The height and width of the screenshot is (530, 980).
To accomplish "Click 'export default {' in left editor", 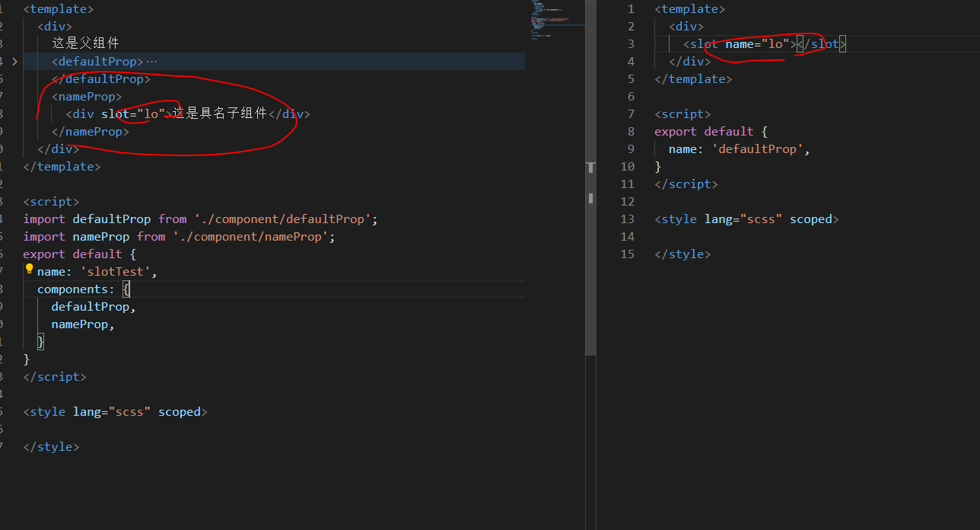I will point(79,254).
